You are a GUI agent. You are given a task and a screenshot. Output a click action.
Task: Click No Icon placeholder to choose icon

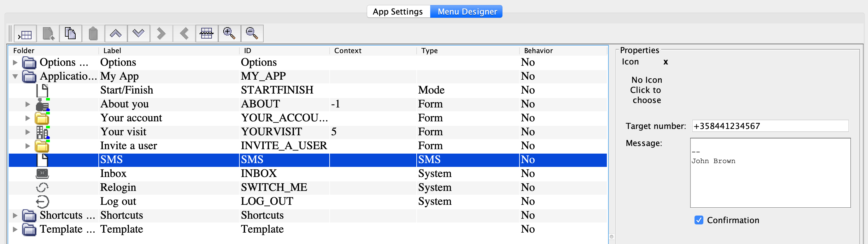point(646,90)
